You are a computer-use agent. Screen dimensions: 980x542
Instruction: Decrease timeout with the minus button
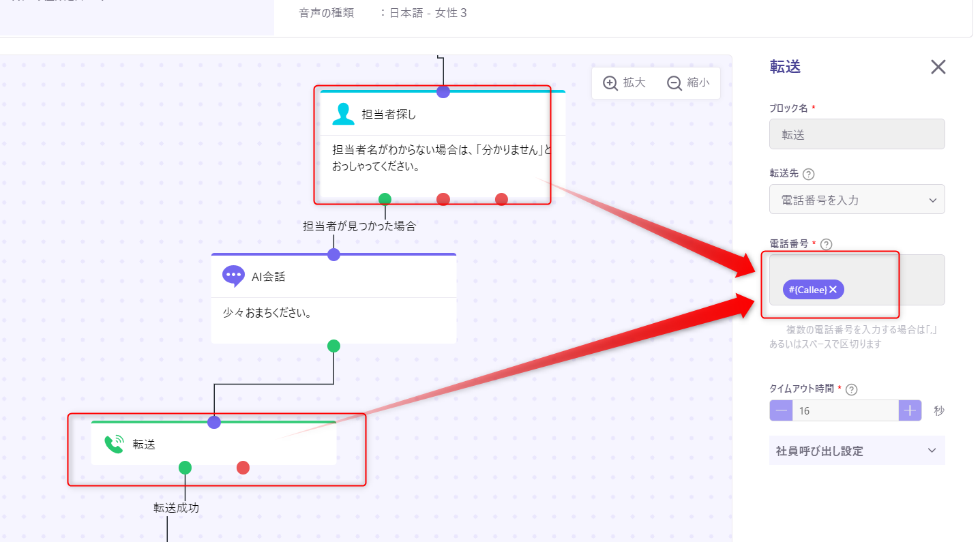(x=781, y=410)
